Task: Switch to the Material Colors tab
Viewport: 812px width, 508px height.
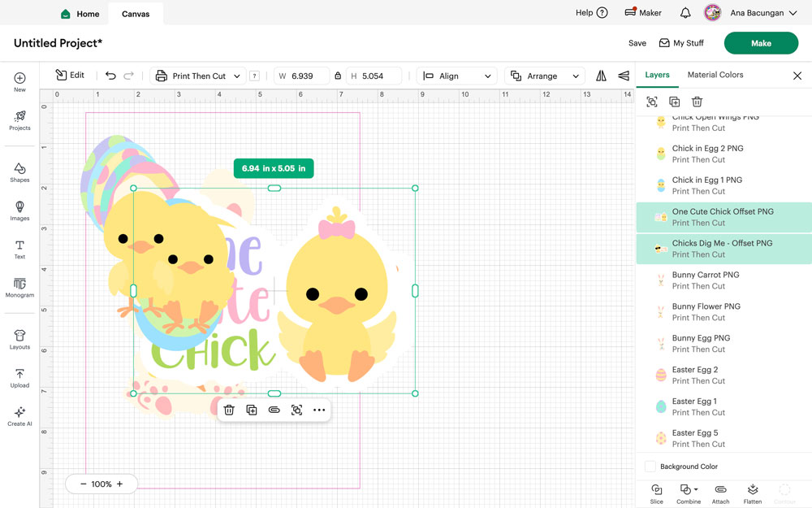Action: 715,75
